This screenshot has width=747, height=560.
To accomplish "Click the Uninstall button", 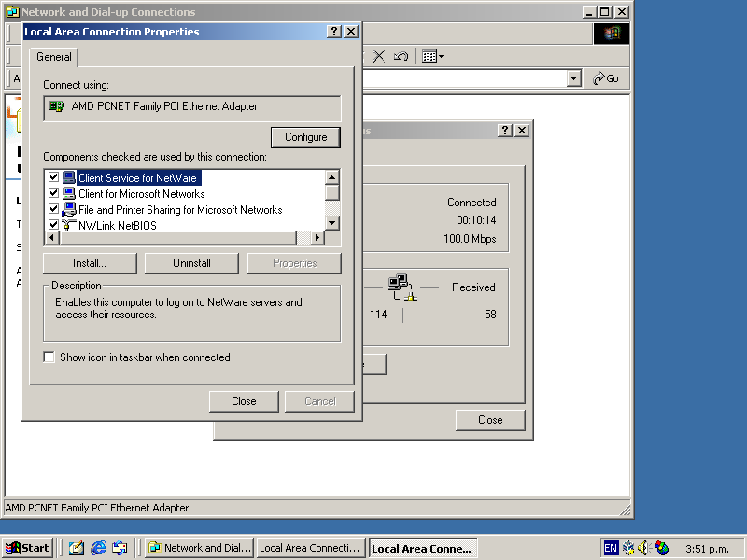I will (x=191, y=263).
